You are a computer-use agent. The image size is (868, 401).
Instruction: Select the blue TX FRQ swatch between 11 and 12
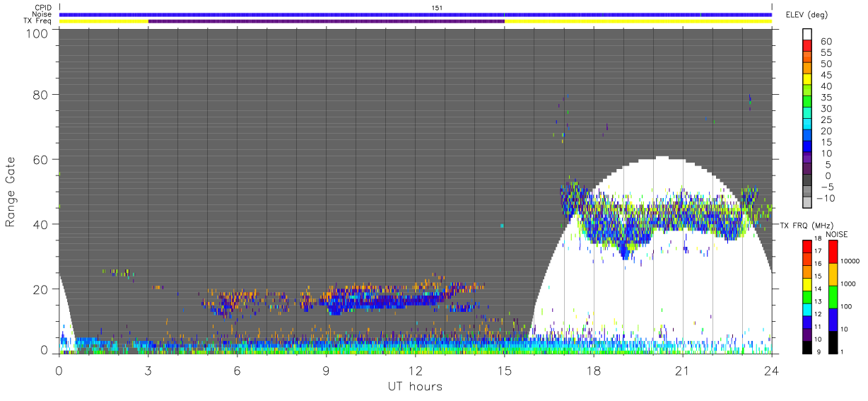808,320
